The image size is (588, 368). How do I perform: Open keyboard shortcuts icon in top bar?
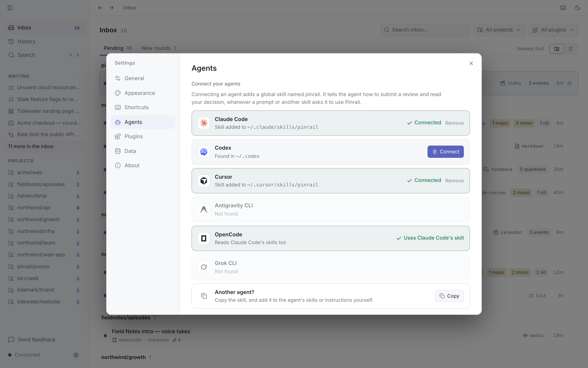click(563, 8)
